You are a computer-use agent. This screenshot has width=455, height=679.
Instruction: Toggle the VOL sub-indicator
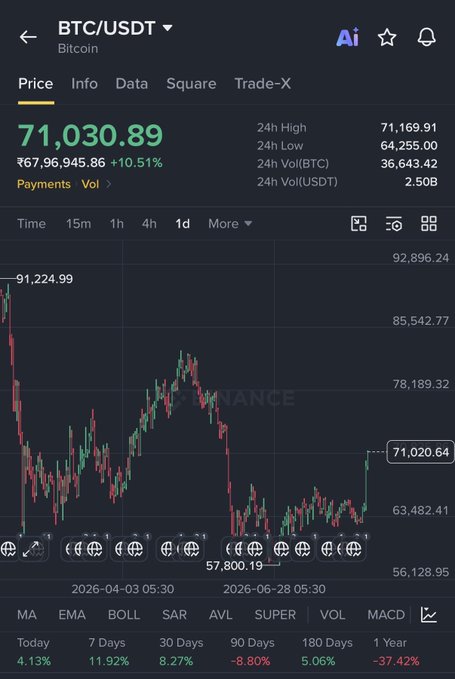click(x=332, y=615)
